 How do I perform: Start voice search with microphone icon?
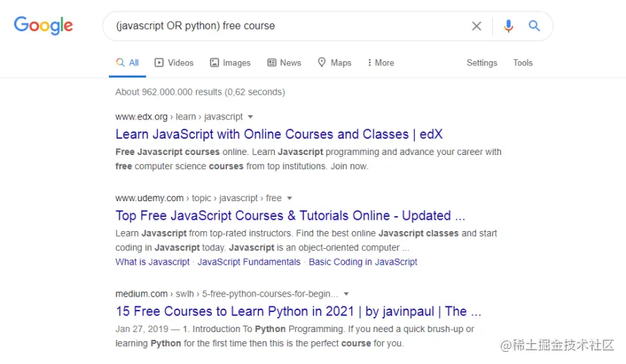click(508, 26)
